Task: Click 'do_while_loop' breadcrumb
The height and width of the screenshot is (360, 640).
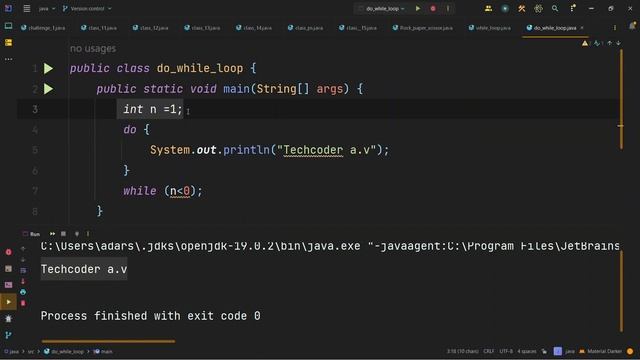Action: point(64,351)
